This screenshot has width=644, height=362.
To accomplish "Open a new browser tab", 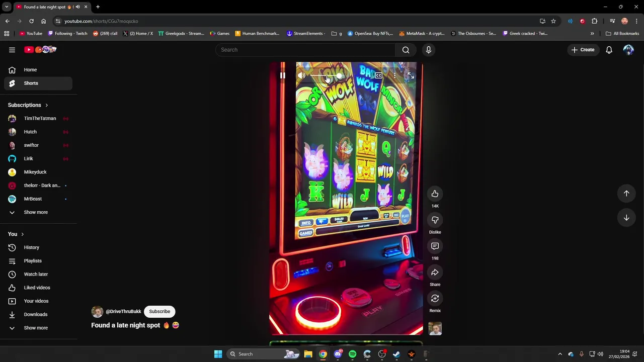I will pyautogui.click(x=98, y=7).
